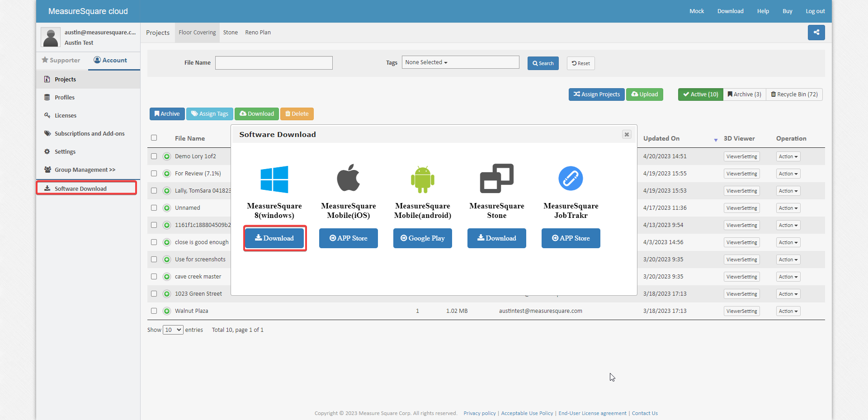The image size is (868, 420).
Task: Open the Reno Plan tab
Action: click(x=258, y=33)
